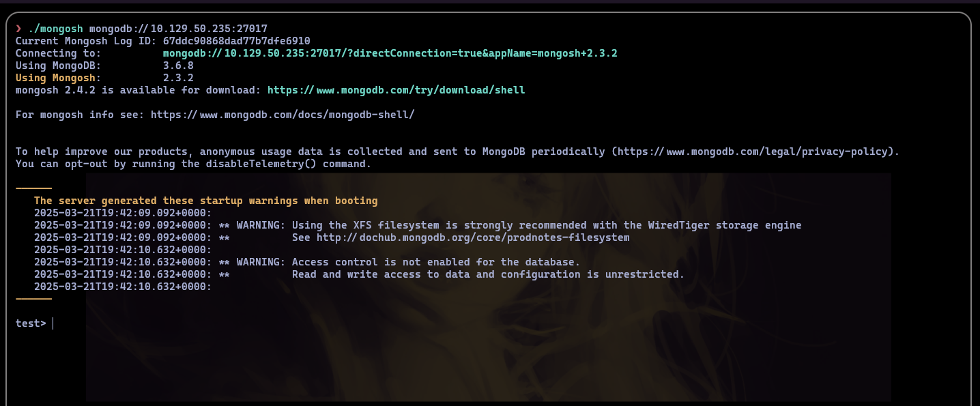The height and width of the screenshot is (406, 980).
Task: Click the Mongosh Log ID value
Action: (237, 41)
